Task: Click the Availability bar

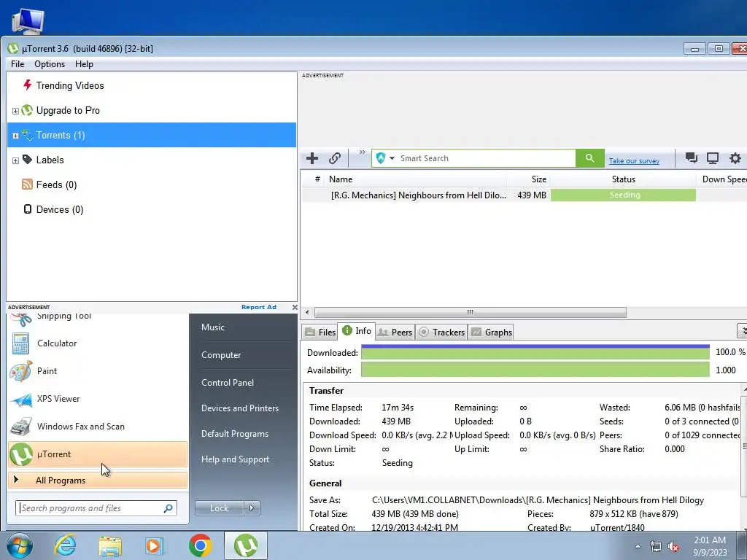Action: [x=535, y=370]
